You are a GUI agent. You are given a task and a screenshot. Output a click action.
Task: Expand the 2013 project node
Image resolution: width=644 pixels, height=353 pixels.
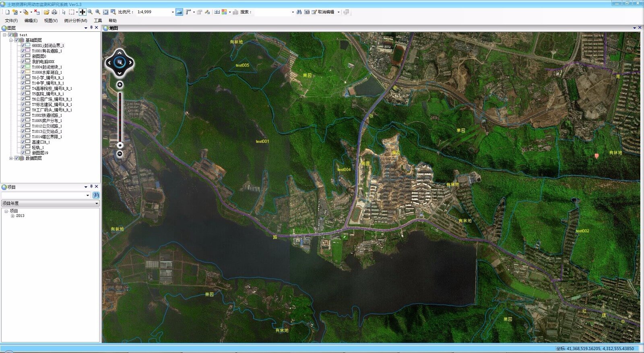(12, 216)
